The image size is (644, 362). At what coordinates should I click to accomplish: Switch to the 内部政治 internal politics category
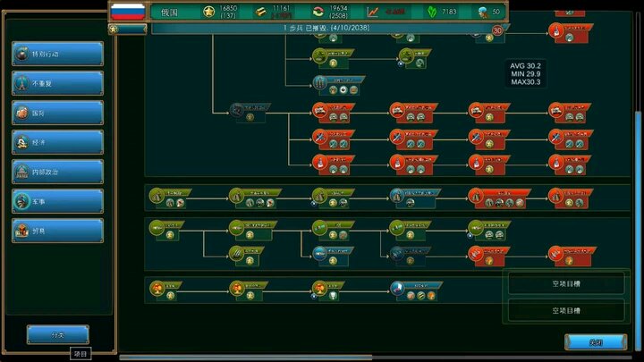(57, 172)
